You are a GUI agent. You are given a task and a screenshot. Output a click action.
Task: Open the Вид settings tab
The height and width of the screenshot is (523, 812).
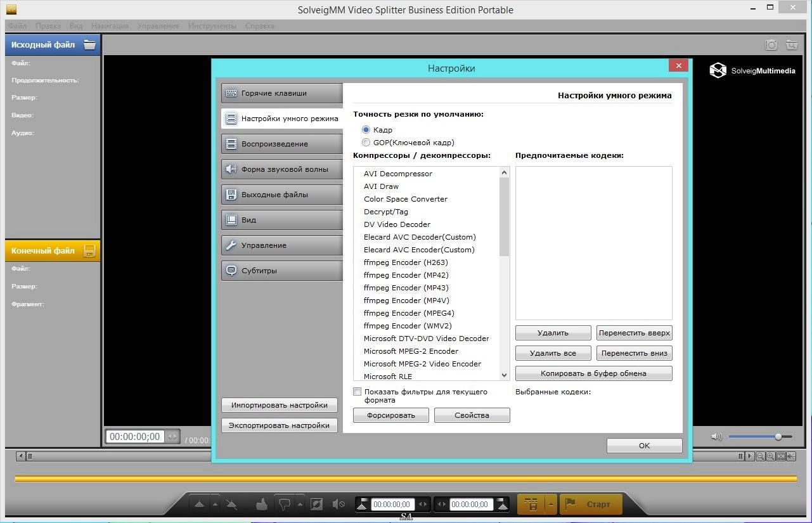(x=282, y=220)
